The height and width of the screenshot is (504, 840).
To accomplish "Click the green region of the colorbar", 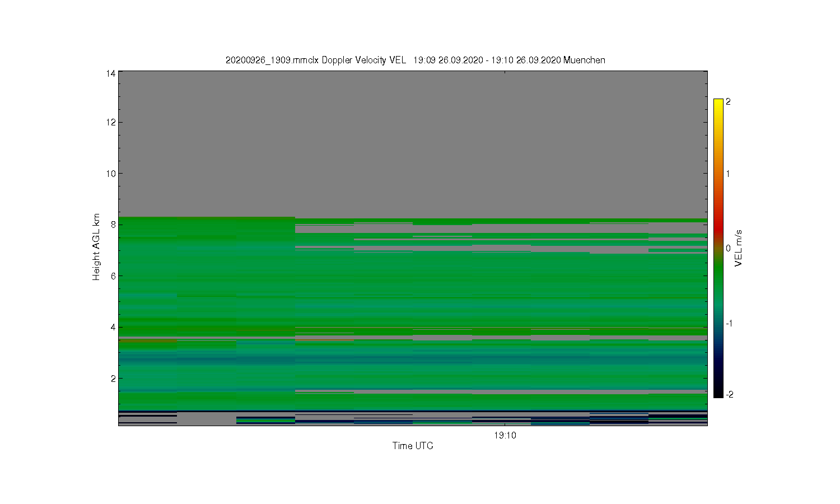I will coord(718,280).
